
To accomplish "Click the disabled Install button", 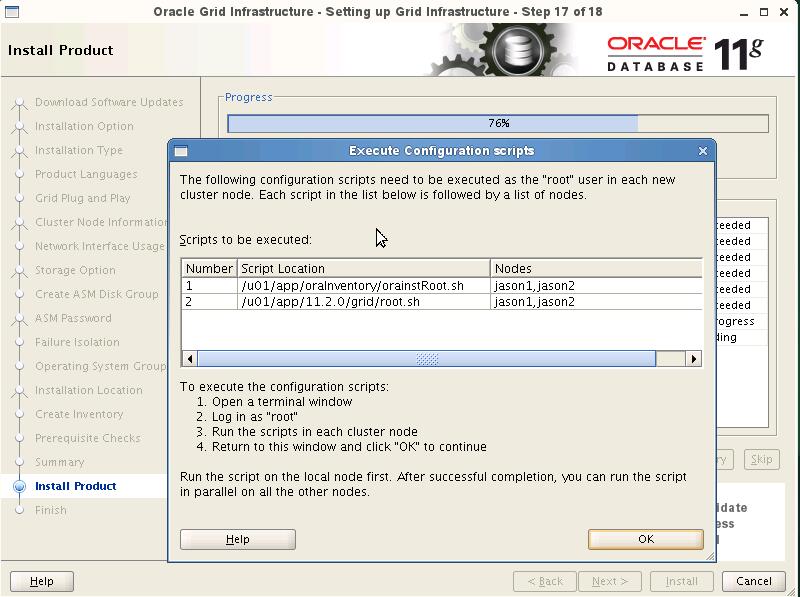I will click(x=681, y=581).
